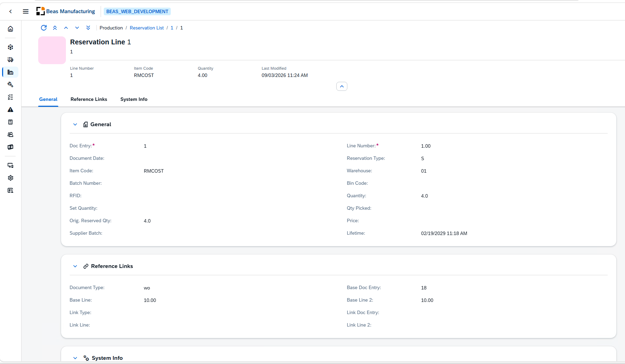Click the Orig. Reserved Qty value 4.0
The image size is (625, 364).
147,221
